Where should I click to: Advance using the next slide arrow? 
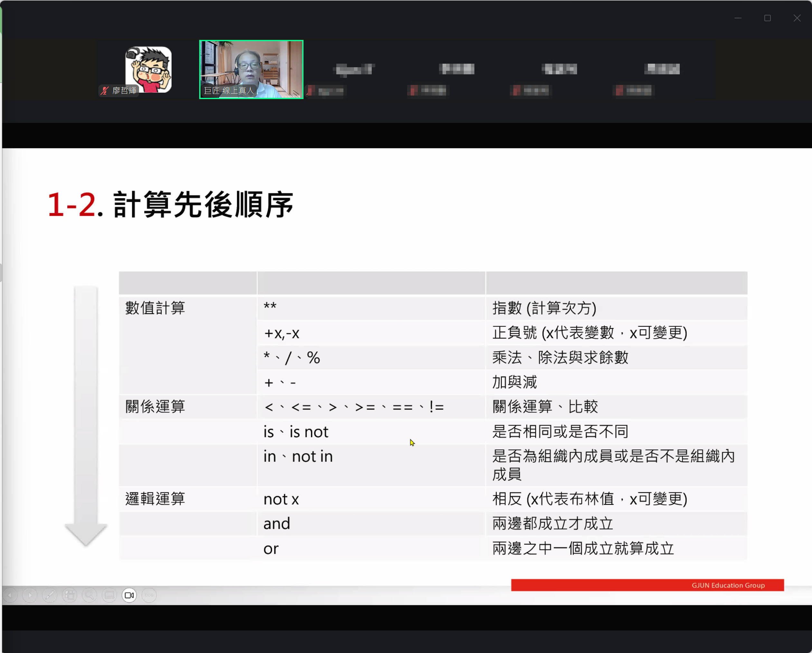(x=30, y=595)
